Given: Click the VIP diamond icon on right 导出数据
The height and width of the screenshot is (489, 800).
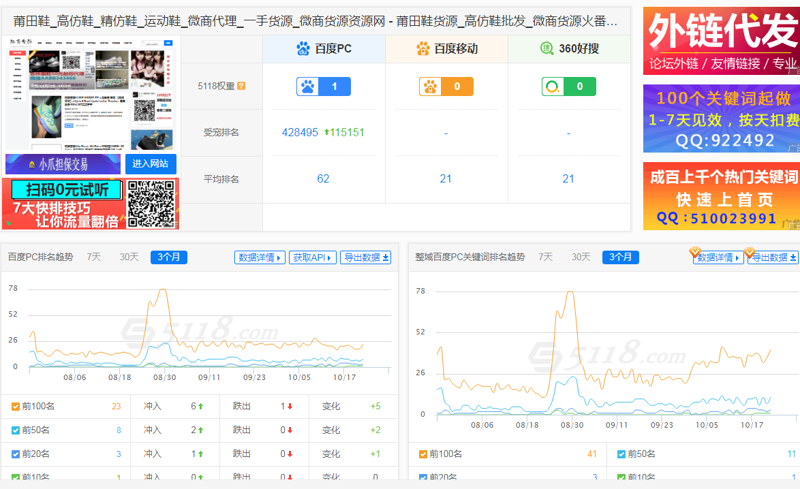Looking at the screenshot, I should click(x=749, y=252).
